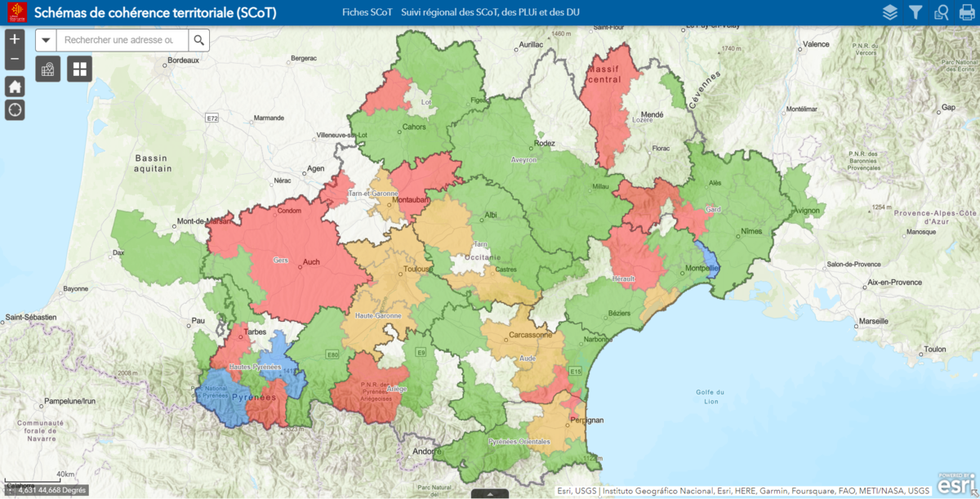980x499 pixels.
Task: Open the map bookmarks widget
Action: click(x=48, y=69)
